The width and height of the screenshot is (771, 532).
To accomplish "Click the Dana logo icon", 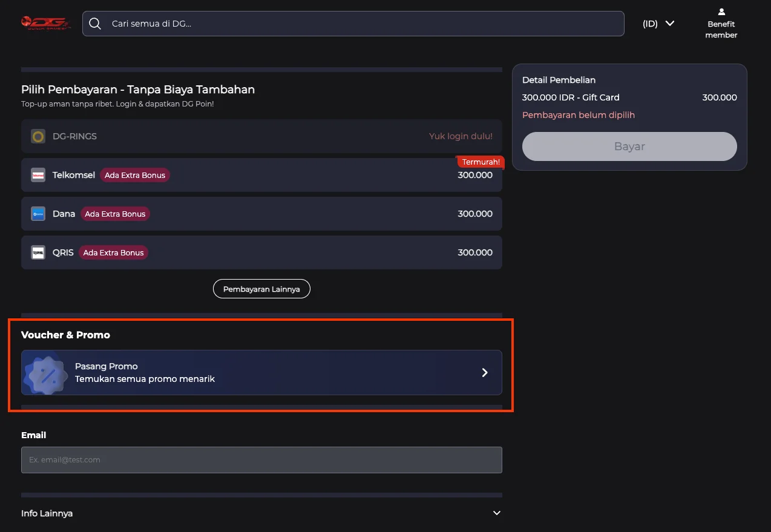I will pyautogui.click(x=38, y=214).
